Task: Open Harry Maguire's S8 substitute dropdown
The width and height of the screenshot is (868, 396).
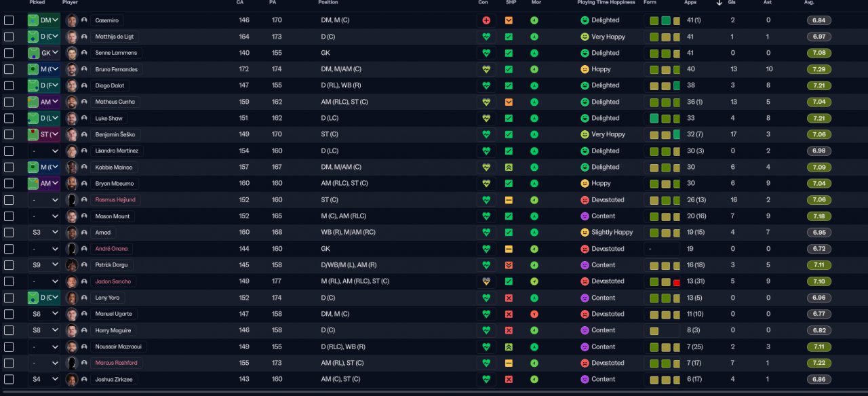Action: coord(43,330)
